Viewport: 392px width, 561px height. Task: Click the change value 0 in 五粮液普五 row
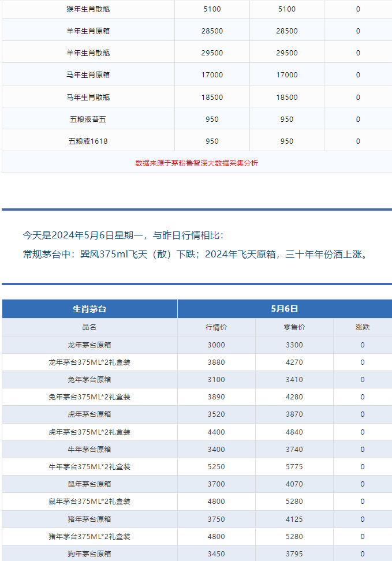(358, 119)
